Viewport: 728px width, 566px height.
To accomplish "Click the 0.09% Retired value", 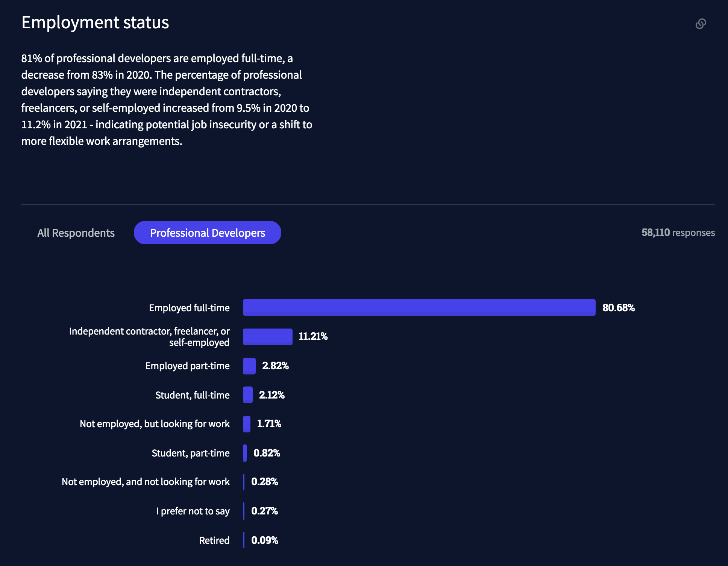I will (x=265, y=540).
